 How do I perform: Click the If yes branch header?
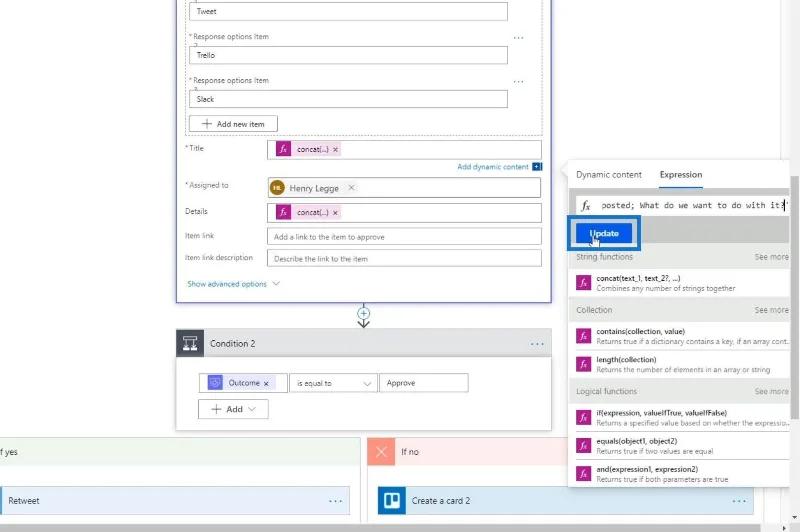click(x=180, y=451)
